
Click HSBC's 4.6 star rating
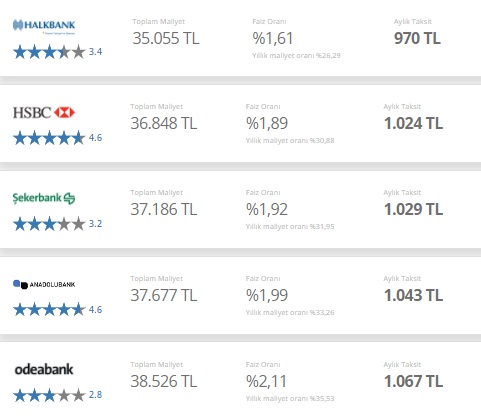tap(57, 138)
